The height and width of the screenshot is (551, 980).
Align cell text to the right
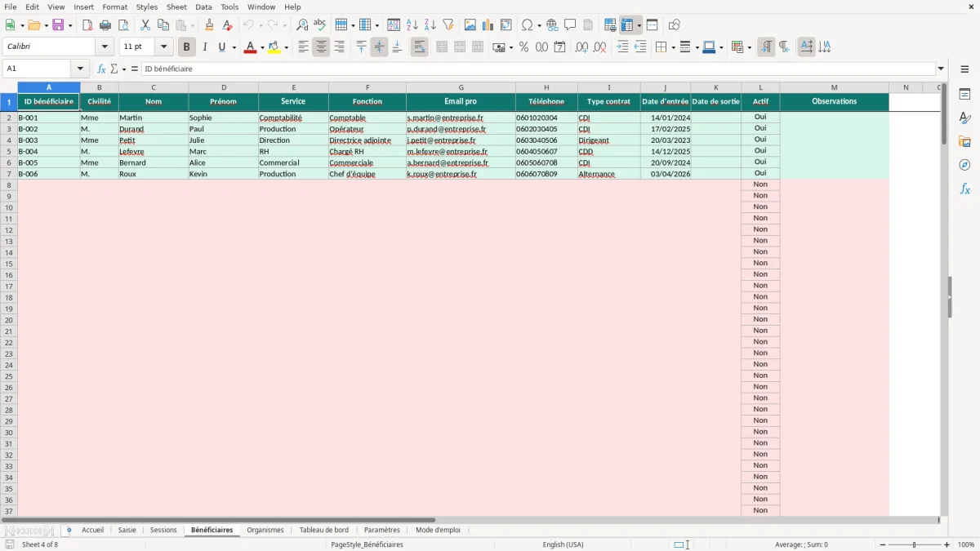tap(339, 47)
